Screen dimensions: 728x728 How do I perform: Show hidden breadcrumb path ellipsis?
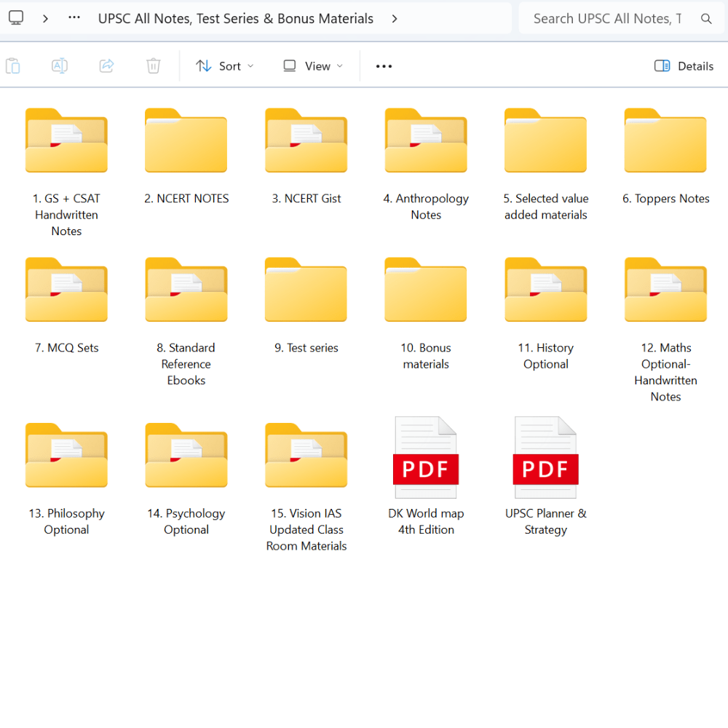point(74,18)
